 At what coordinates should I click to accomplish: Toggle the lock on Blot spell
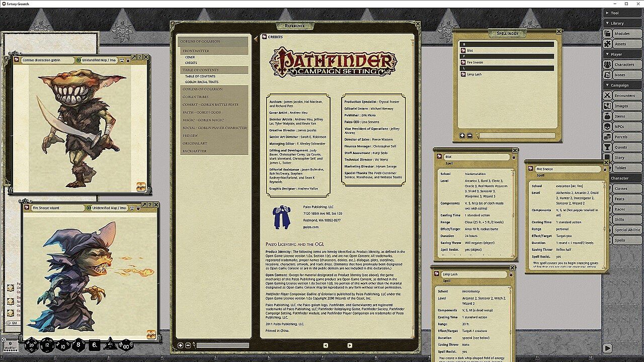pyautogui.click(x=514, y=157)
